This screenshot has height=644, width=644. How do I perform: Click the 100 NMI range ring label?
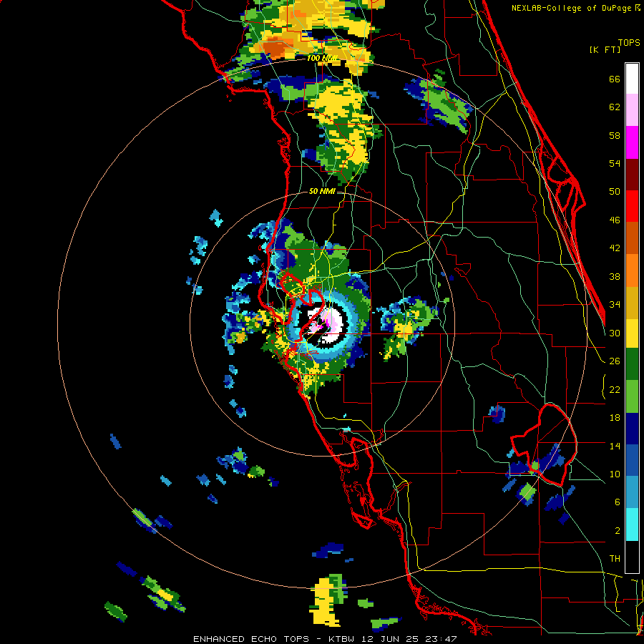point(322,59)
